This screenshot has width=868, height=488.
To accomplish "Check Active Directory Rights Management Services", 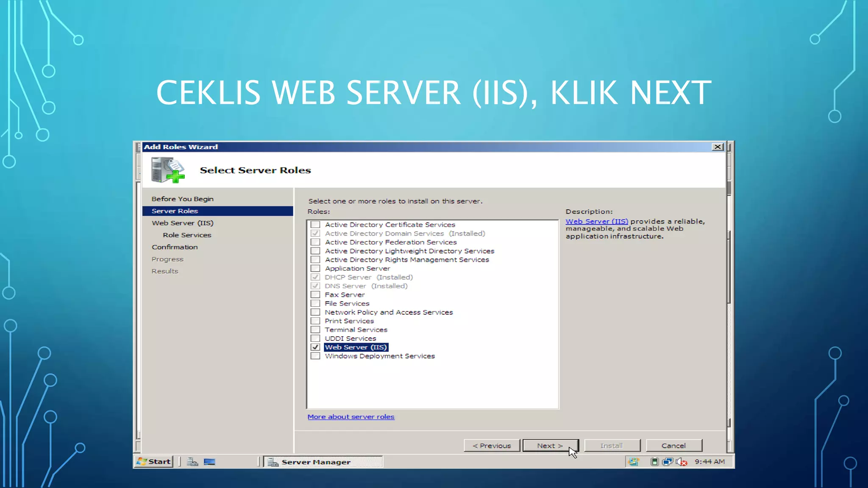I will [x=315, y=260].
